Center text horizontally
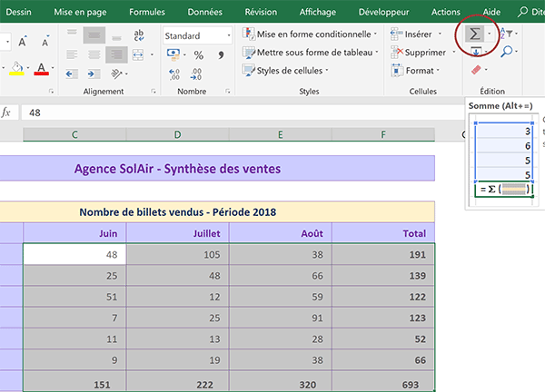This screenshot has height=392, width=545. coord(94,54)
